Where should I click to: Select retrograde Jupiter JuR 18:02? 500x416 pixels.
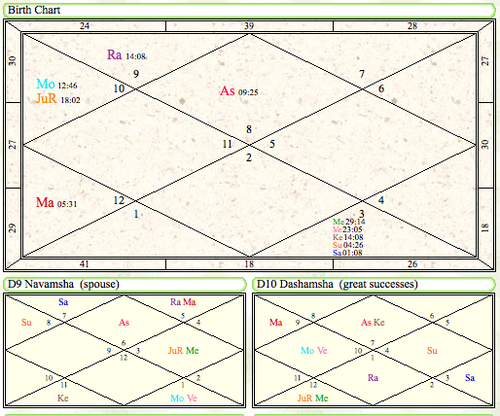[x=58, y=99]
